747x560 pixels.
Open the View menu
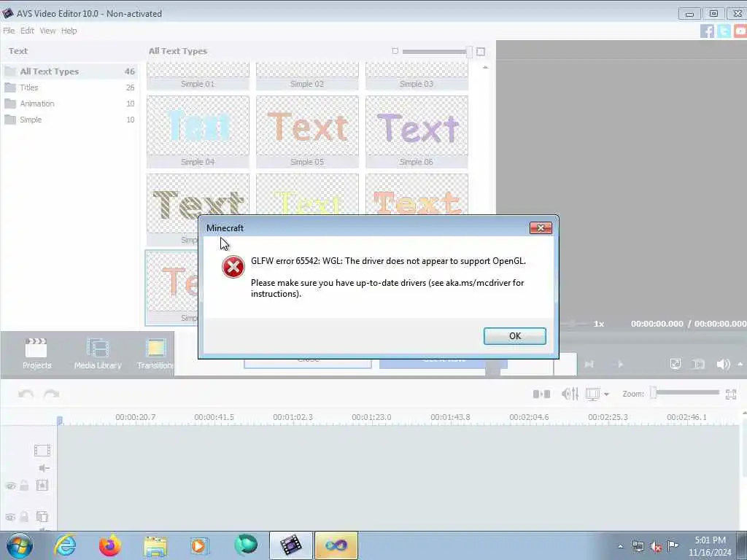(x=47, y=31)
